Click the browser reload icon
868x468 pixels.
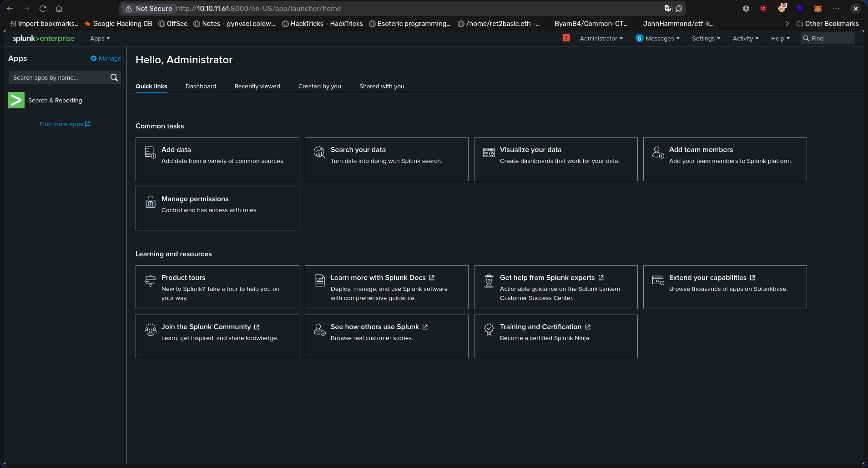click(43, 9)
